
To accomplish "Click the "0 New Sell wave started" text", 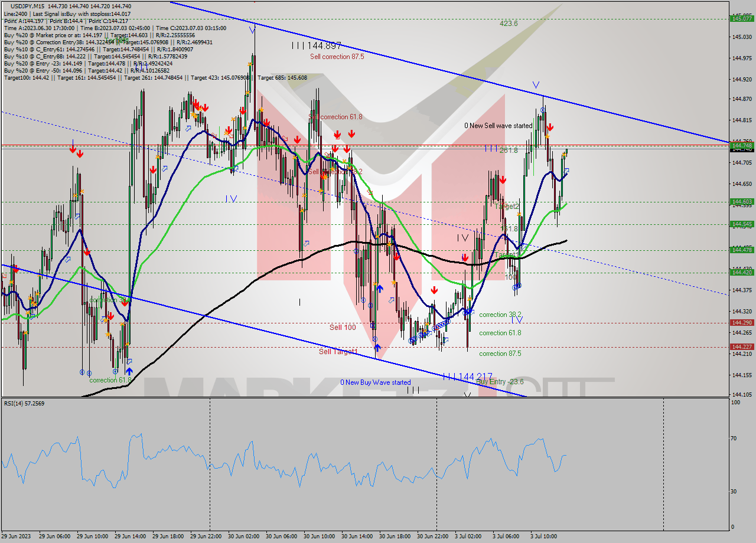I will click(x=498, y=126).
